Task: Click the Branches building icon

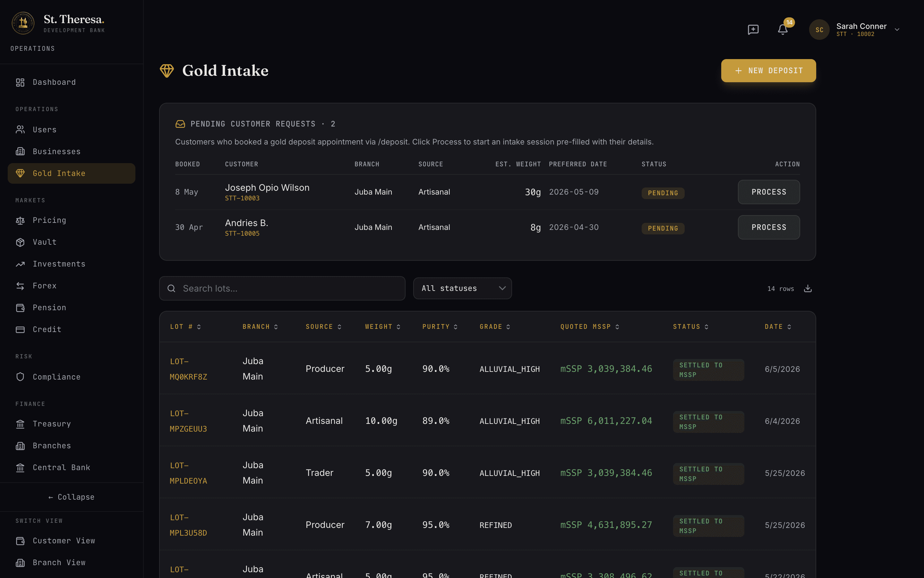Action: [20, 446]
